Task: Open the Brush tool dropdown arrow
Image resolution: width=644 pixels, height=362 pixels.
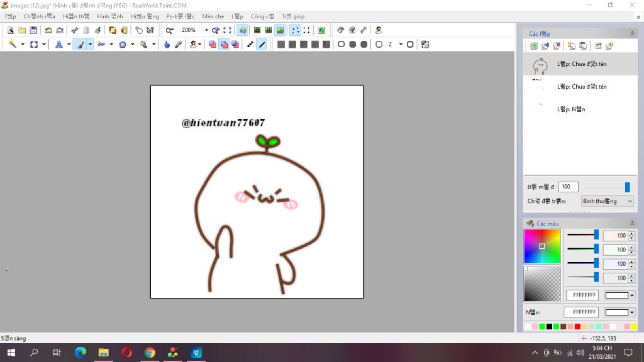Action: point(90,45)
